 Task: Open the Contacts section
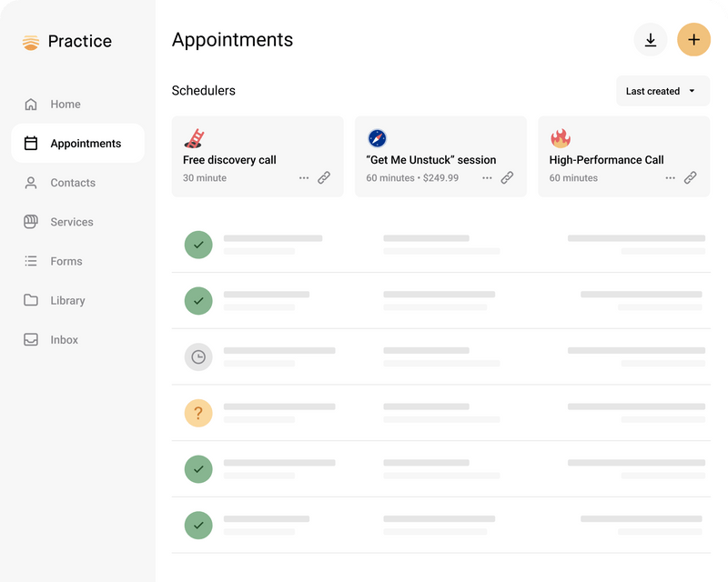(x=72, y=183)
